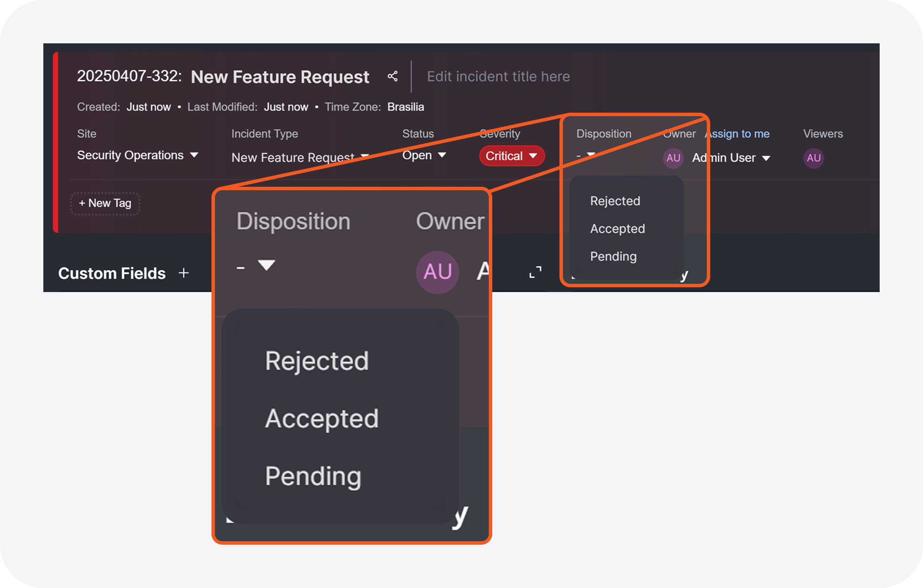Choose Accepted from Disposition menu
This screenshot has height=588, width=923.
pos(617,229)
